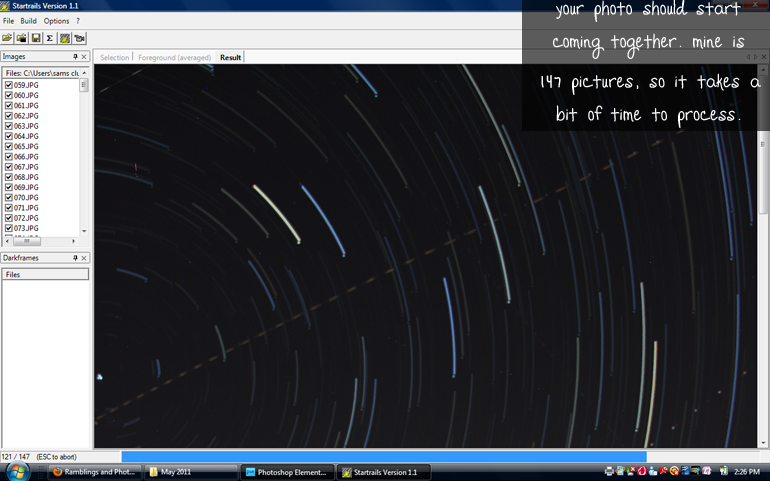
Task: Click the 121 / 147 status text
Action: point(15,457)
